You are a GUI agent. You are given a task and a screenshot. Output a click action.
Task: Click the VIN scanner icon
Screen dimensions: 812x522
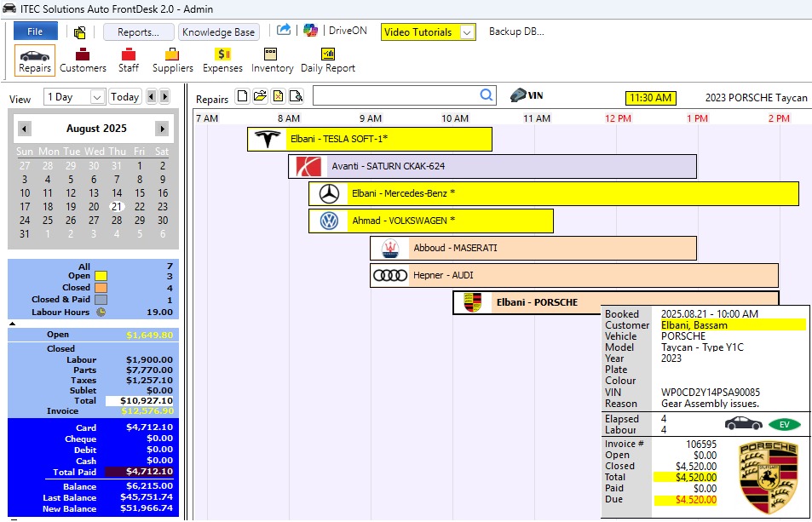(527, 95)
